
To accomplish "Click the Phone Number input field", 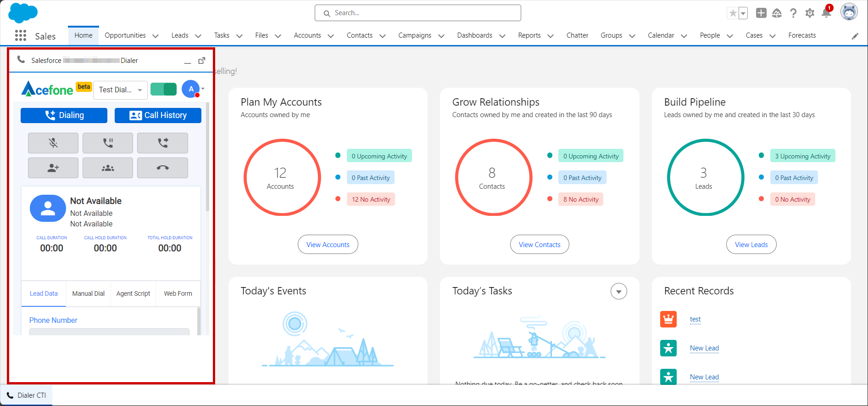I will pyautogui.click(x=109, y=332).
